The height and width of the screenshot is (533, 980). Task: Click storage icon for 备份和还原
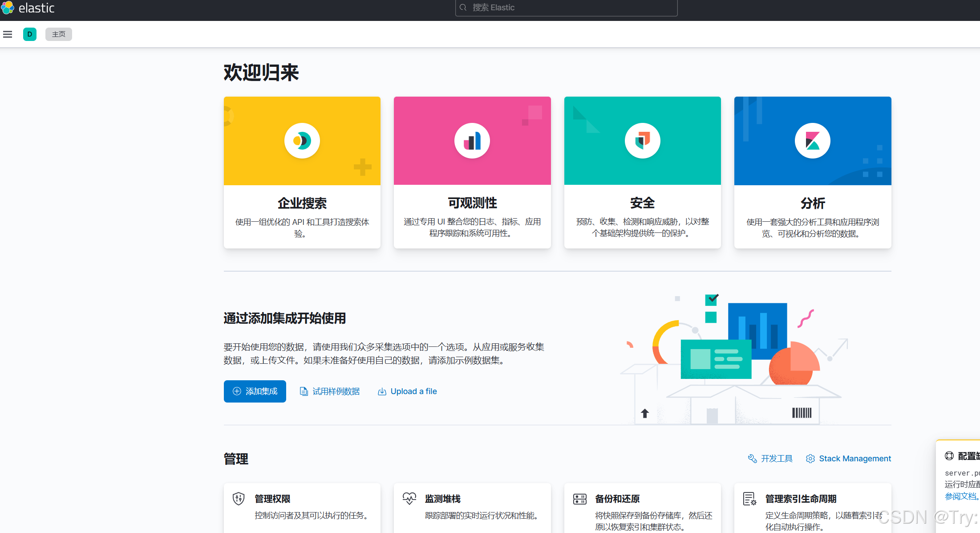pyautogui.click(x=580, y=499)
